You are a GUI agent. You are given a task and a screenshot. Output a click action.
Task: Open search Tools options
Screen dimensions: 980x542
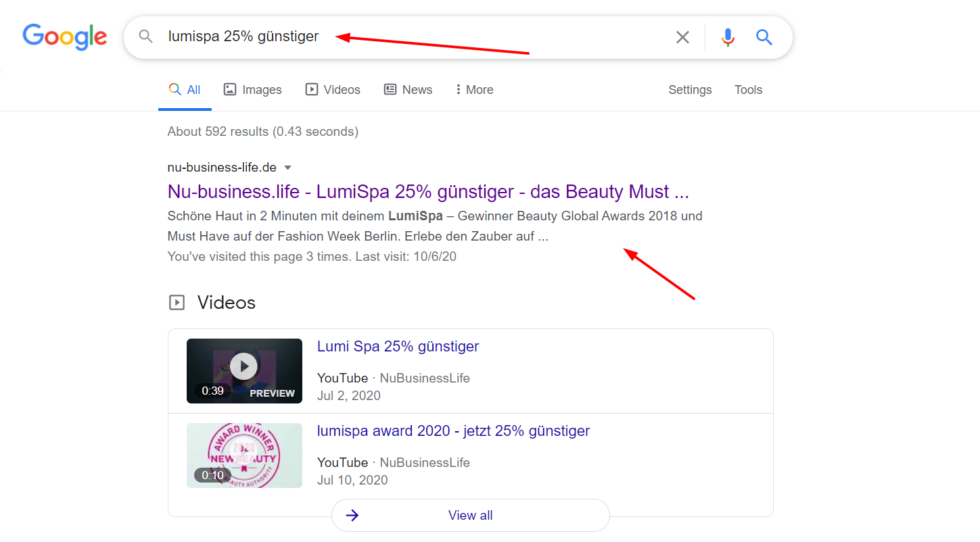[x=748, y=89]
